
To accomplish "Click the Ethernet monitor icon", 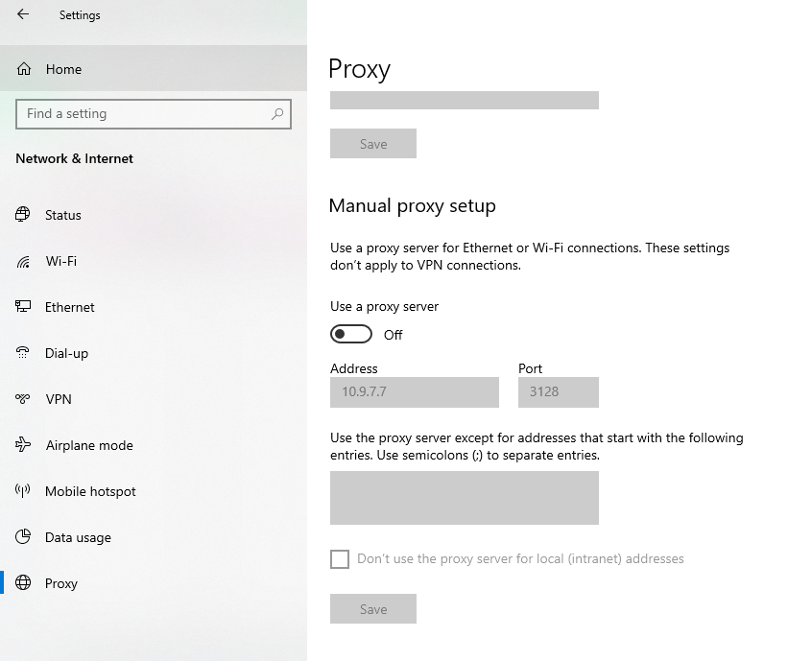I will pyautogui.click(x=23, y=306).
